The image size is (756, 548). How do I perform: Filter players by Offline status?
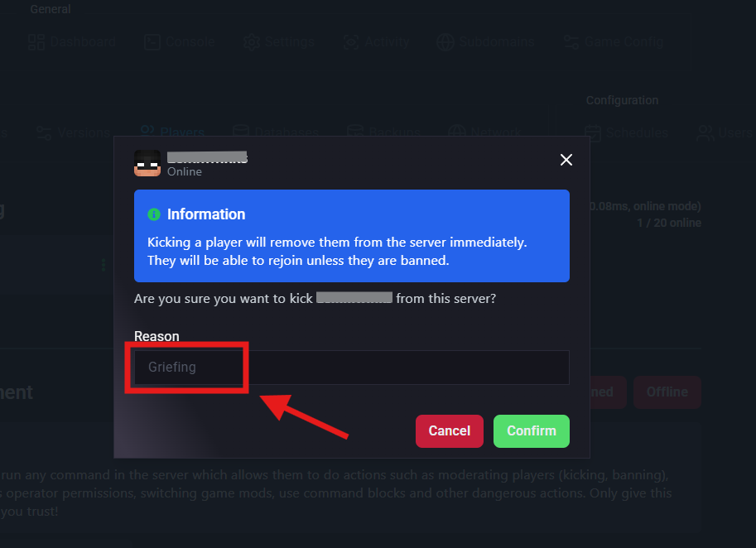pyautogui.click(x=667, y=392)
